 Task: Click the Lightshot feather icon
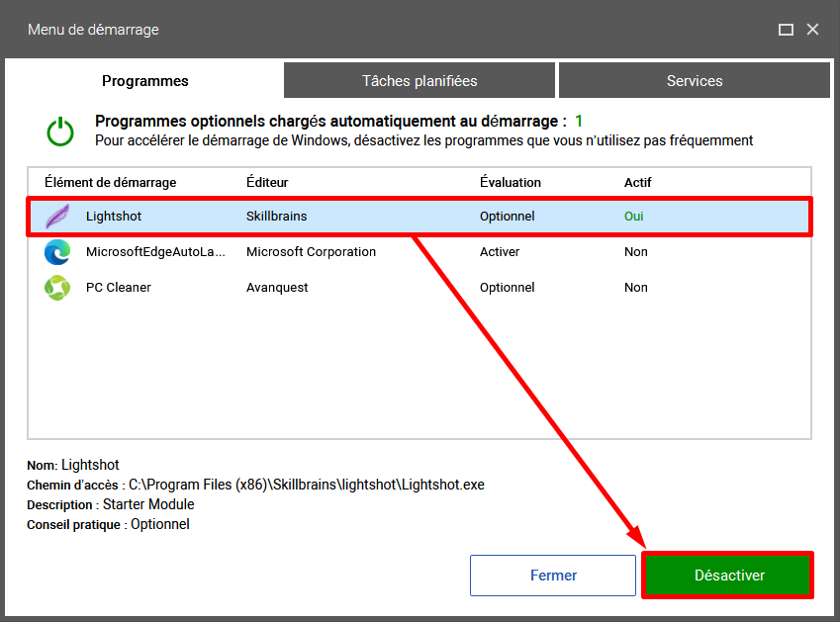[58, 216]
